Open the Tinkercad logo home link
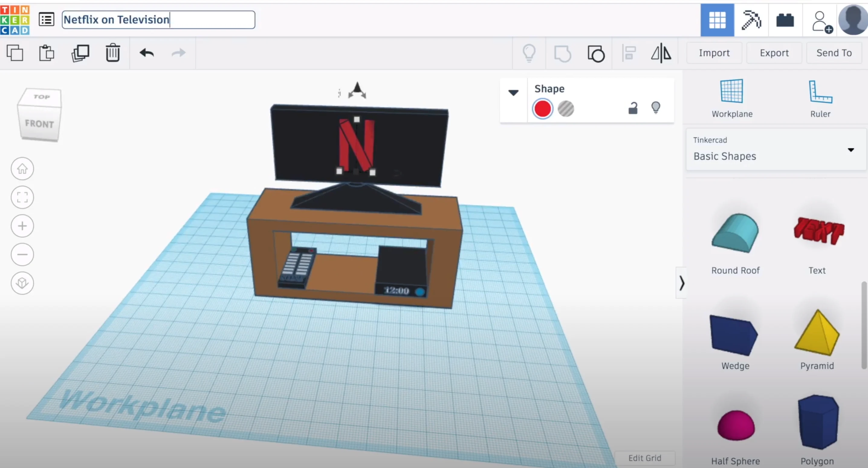The image size is (868, 468). tap(15, 20)
